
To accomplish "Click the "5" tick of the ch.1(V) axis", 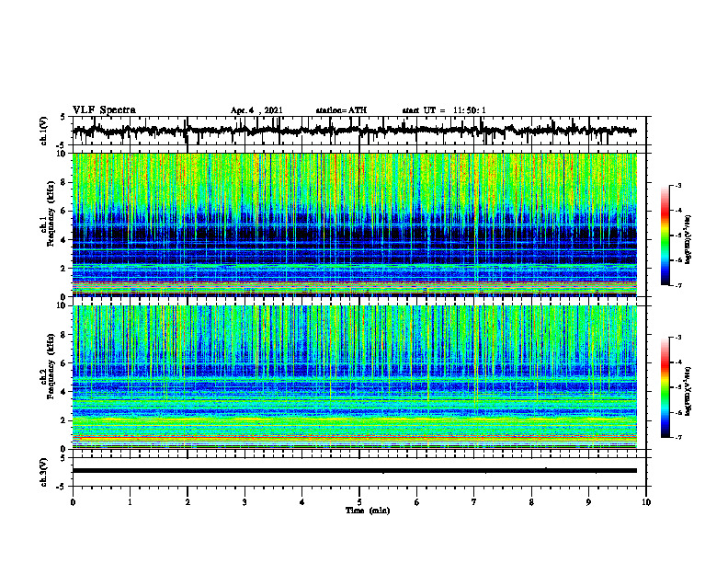I will [x=63, y=117].
